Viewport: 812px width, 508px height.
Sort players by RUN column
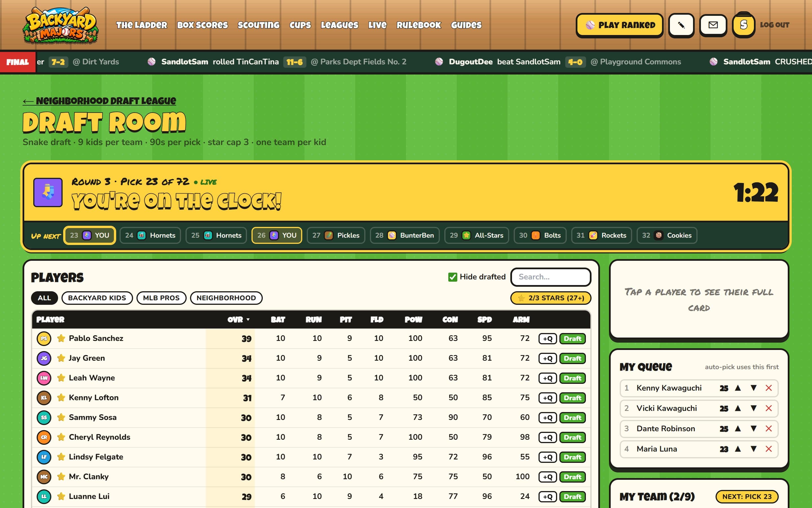[314, 319]
